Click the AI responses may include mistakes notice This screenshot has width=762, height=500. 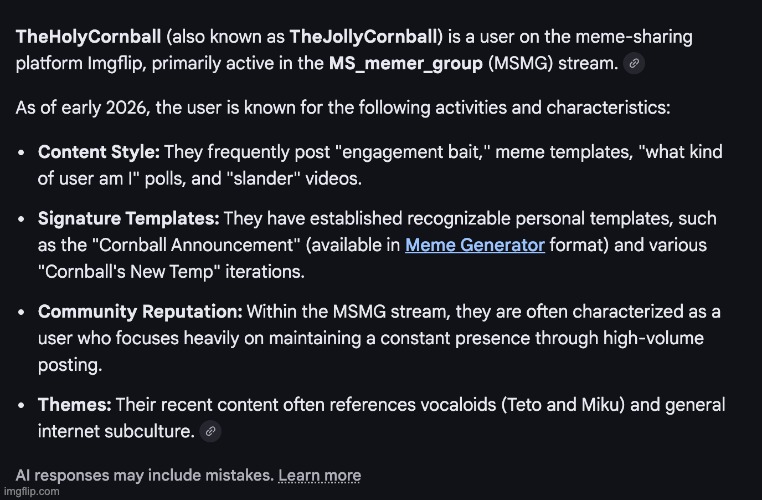(144, 475)
